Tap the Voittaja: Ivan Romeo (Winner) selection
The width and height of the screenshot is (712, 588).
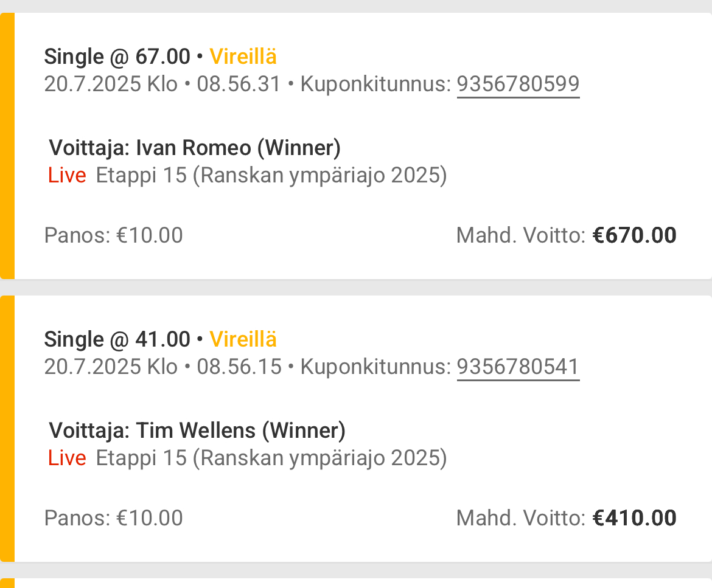pos(195,148)
